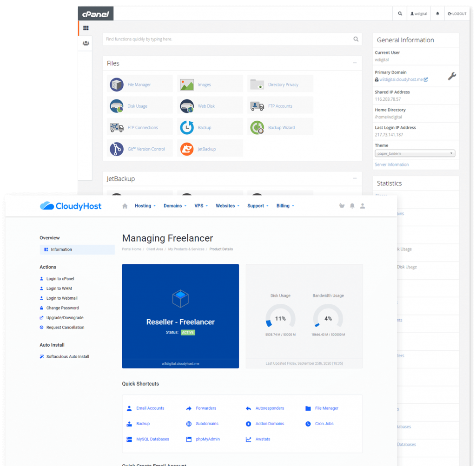
Task: Open the Backup Wizard icon
Action: coord(257,128)
